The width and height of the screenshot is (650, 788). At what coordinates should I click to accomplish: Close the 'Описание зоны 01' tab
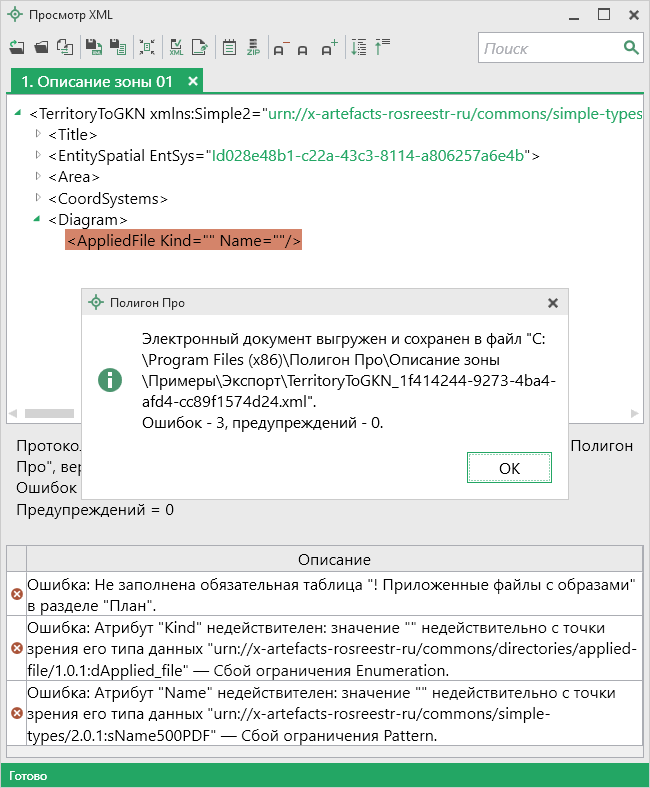tap(193, 81)
